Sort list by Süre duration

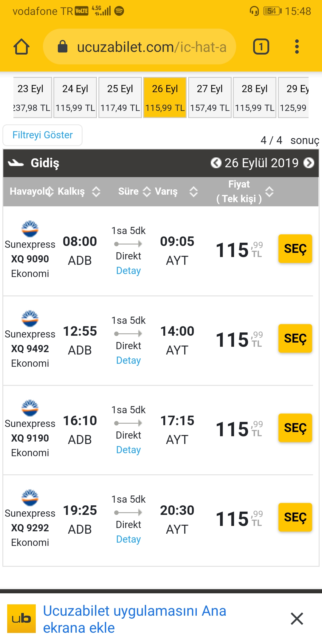147,191
